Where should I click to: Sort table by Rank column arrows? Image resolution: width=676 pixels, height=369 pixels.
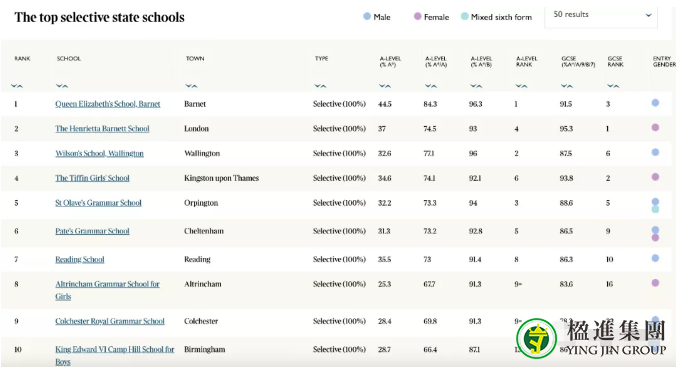click(16, 86)
